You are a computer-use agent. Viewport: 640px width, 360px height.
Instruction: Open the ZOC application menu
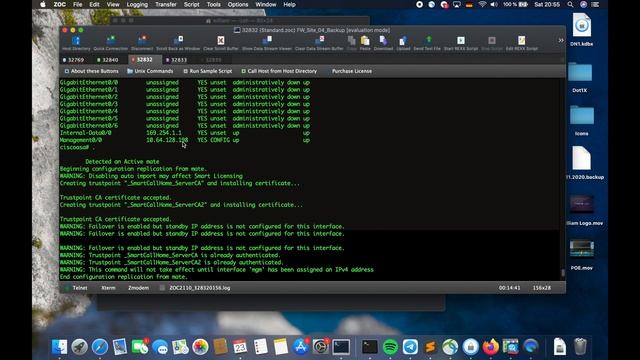click(x=60, y=4)
